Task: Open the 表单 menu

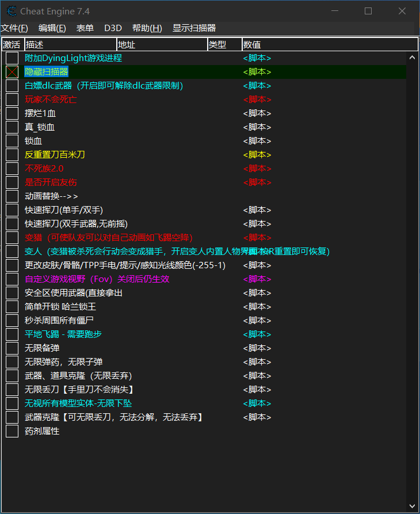Action: pos(85,28)
